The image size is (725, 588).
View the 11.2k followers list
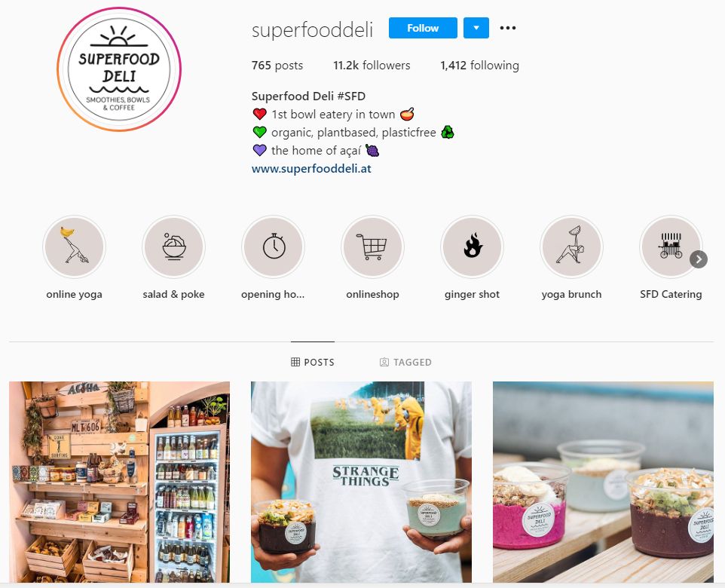click(372, 66)
